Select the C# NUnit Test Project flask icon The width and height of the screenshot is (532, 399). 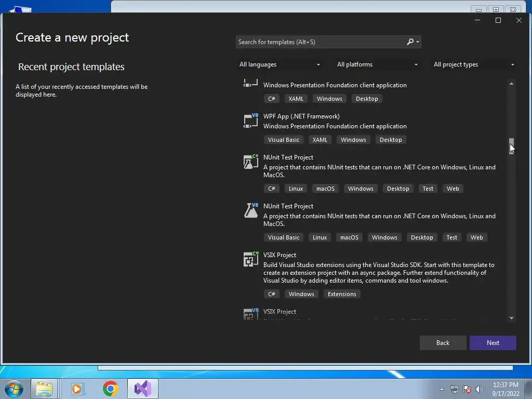click(251, 162)
